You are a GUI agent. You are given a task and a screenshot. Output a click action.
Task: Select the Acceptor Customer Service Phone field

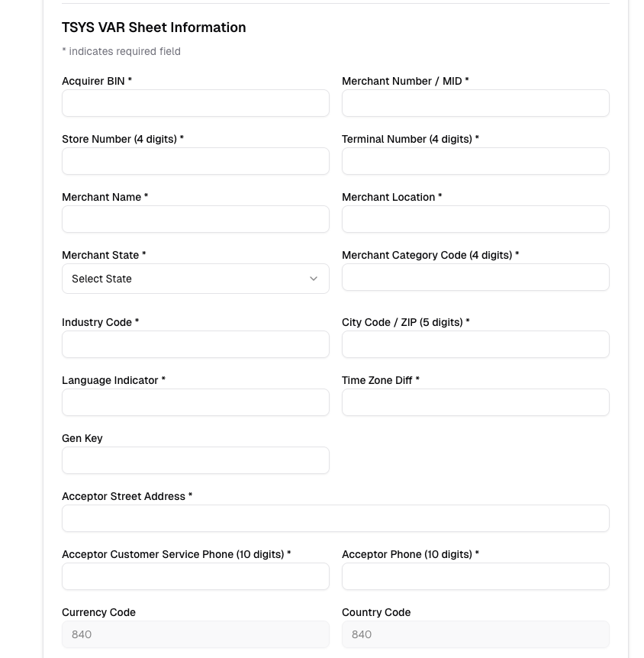(195, 576)
